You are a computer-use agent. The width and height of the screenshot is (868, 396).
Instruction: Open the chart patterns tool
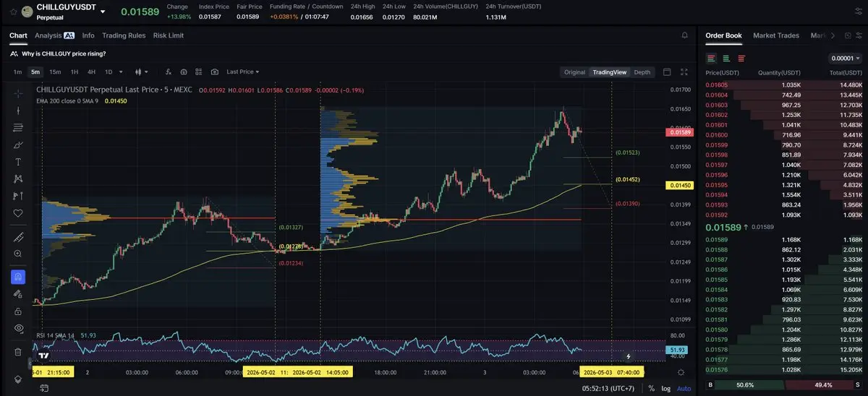(18, 179)
